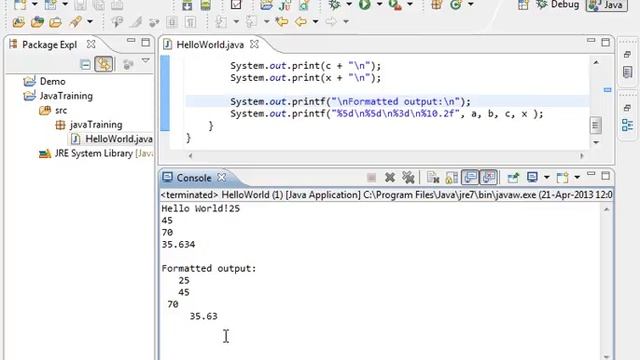Click the Open Console icon
Screen dimensions: 640x360
tap(562, 178)
